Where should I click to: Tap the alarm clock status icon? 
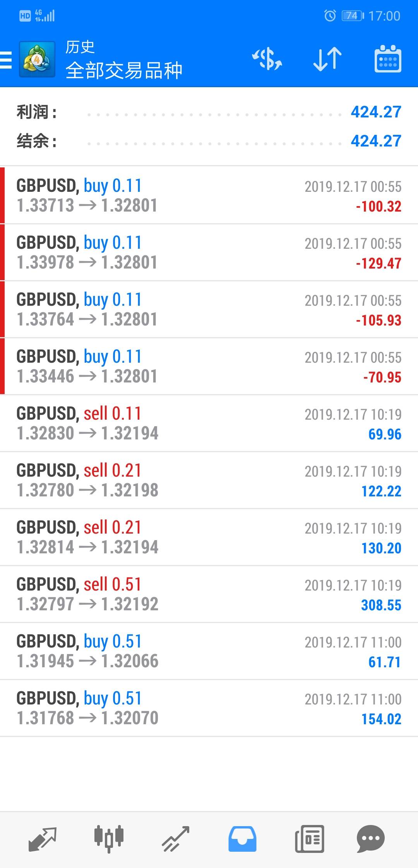click(x=330, y=16)
